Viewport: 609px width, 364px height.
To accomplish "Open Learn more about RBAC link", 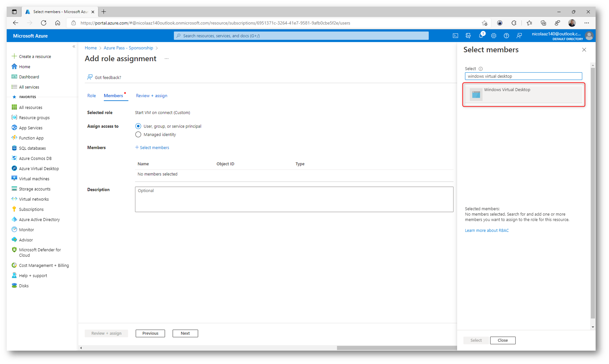I will pos(486,230).
